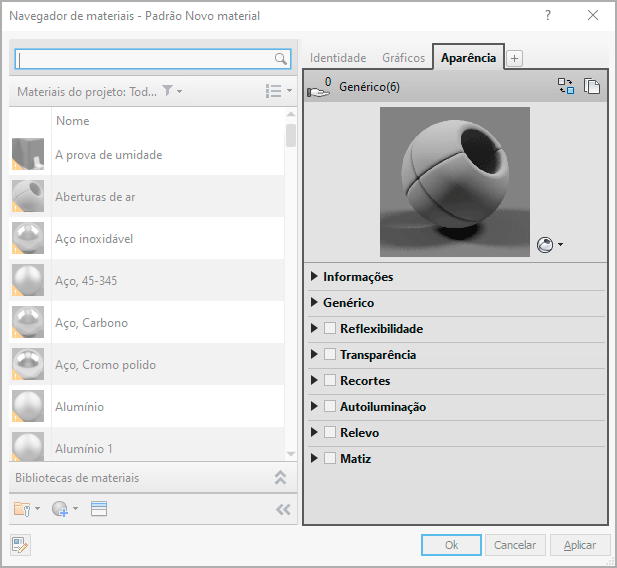This screenshot has height=568, width=617.
Task: Click the scrollbar up arrow
Action: [x=291, y=114]
